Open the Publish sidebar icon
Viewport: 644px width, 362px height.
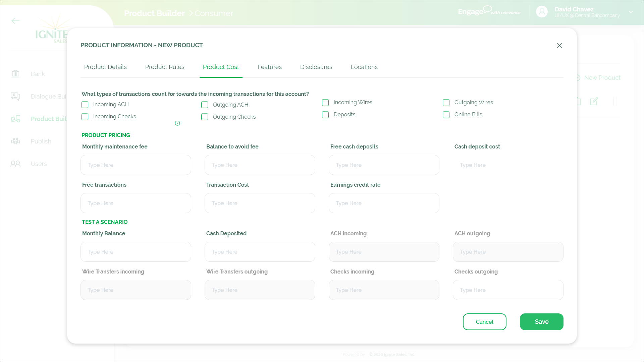tap(15, 141)
